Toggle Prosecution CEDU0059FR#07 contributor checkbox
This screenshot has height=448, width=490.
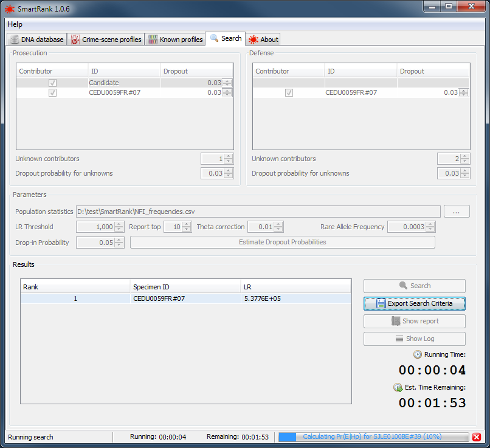click(52, 93)
